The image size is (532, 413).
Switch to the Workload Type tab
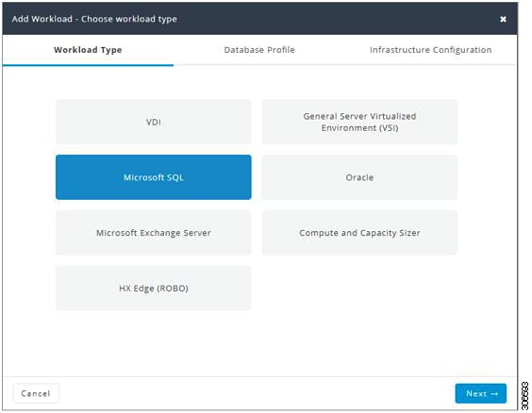88,50
